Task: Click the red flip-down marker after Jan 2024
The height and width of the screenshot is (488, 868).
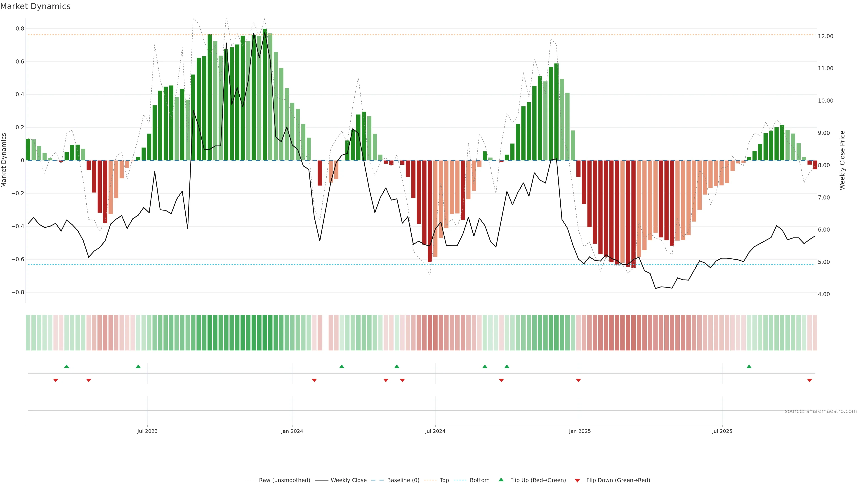Action: 314,380
